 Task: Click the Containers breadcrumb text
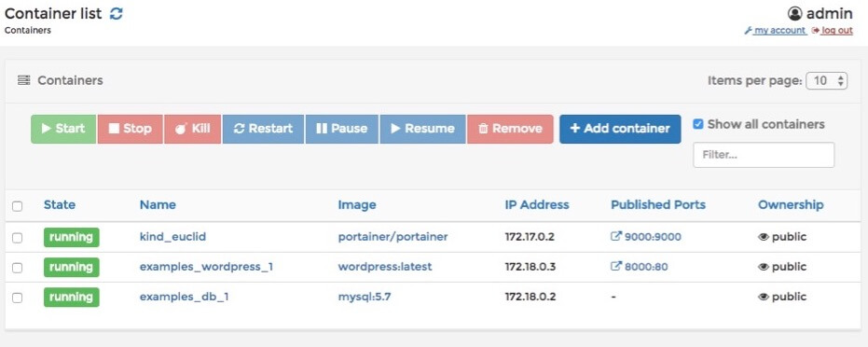28,31
